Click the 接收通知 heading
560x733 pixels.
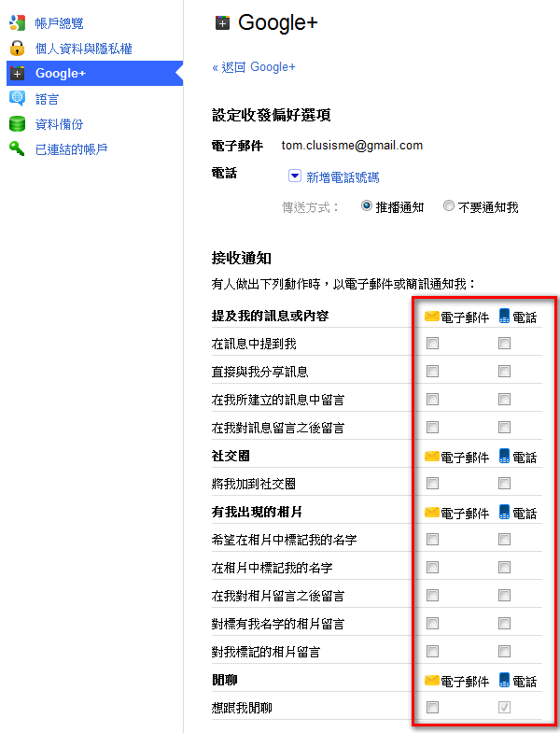(x=241, y=258)
